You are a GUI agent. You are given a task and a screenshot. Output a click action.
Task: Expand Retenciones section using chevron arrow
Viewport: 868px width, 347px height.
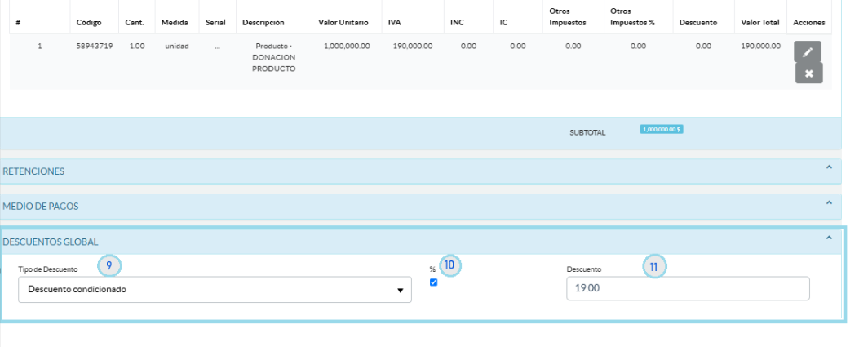click(829, 167)
